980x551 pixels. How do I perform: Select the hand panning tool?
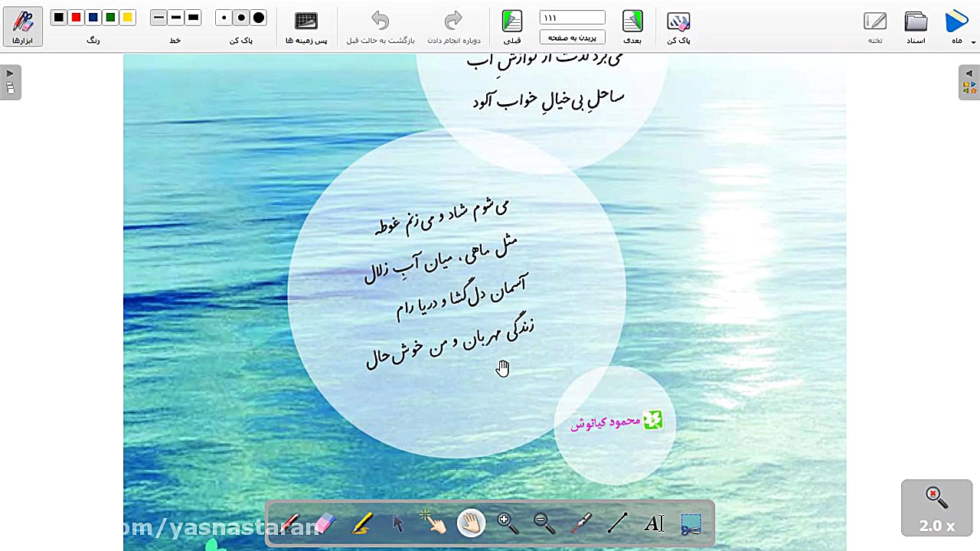click(471, 523)
